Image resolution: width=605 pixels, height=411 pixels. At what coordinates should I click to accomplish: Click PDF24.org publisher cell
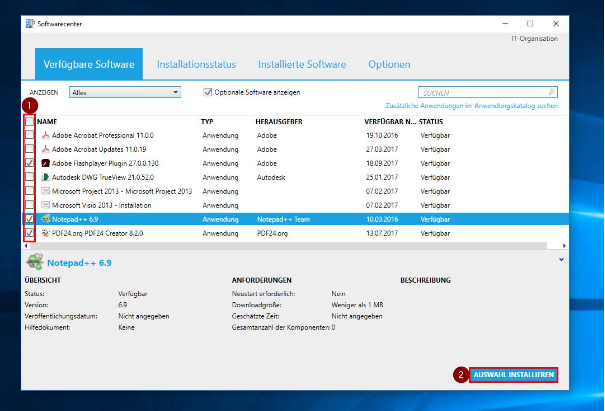coord(272,233)
